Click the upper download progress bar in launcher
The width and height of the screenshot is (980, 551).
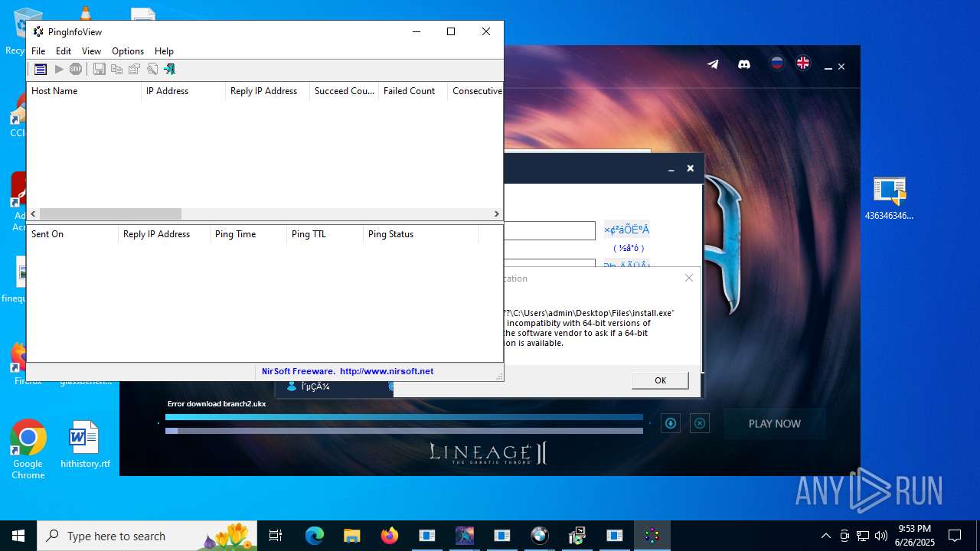click(x=404, y=418)
